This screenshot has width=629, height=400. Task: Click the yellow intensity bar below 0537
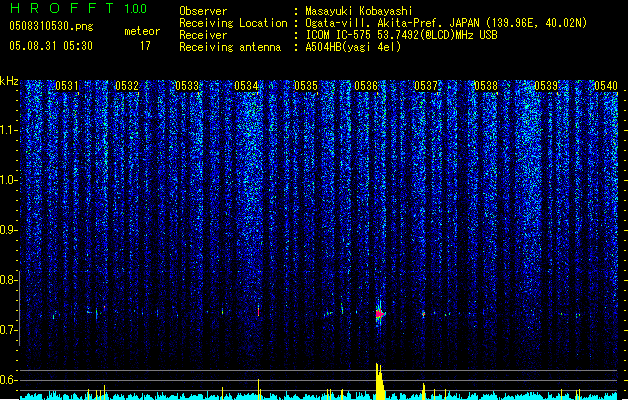[x=424, y=391]
